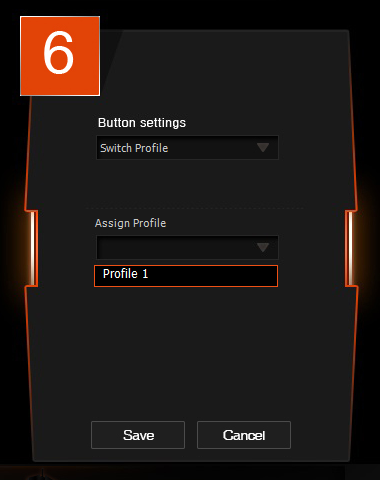Viewport: 380px width, 480px height.
Task: Expand the empty Assign Profile dropdown
Action: [x=187, y=247]
